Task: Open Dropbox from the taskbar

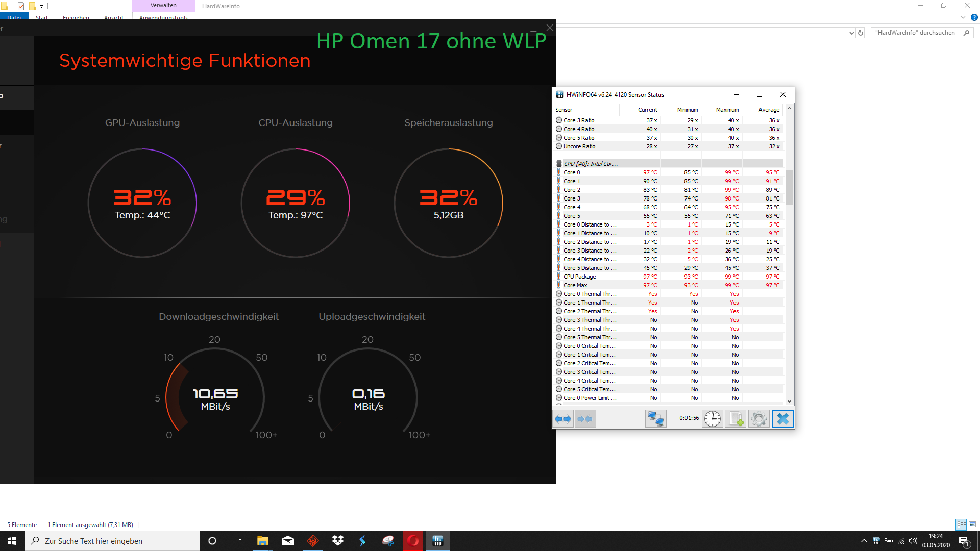Action: [x=338, y=541]
